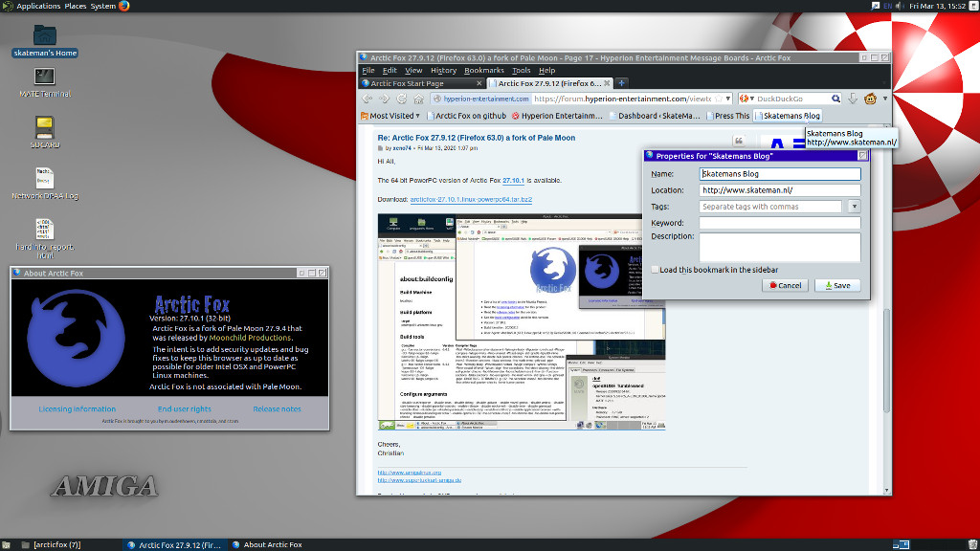Open Licensing information in About window
This screenshot has width=980, height=551.
point(77,409)
